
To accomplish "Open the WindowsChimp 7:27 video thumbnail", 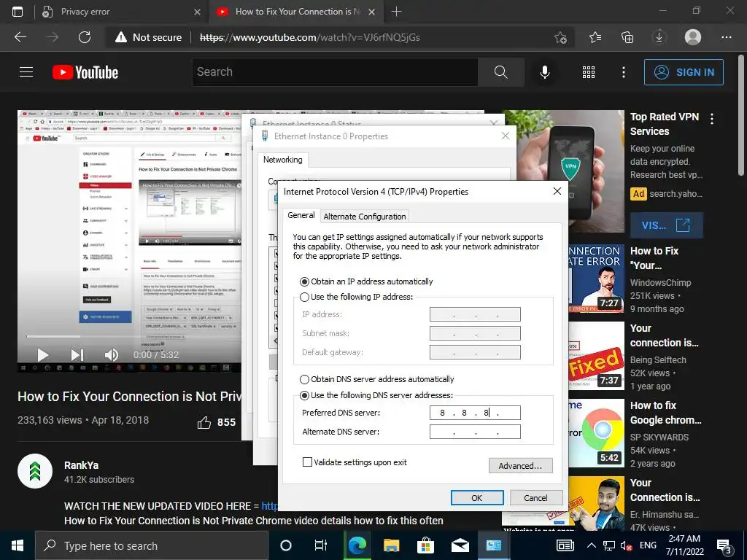I will pyautogui.click(x=596, y=278).
